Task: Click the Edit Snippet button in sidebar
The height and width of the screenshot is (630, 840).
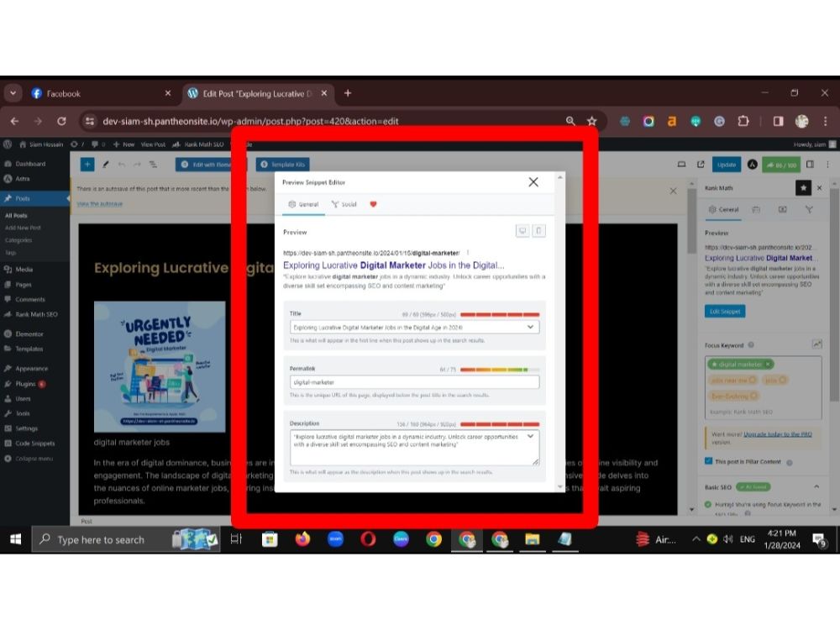Action: tap(725, 312)
